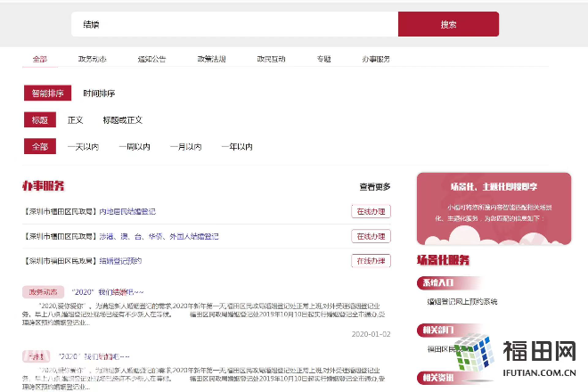Expand 查看更多 in 办事服务 section
The width and height of the screenshot is (588, 392).
tap(374, 187)
